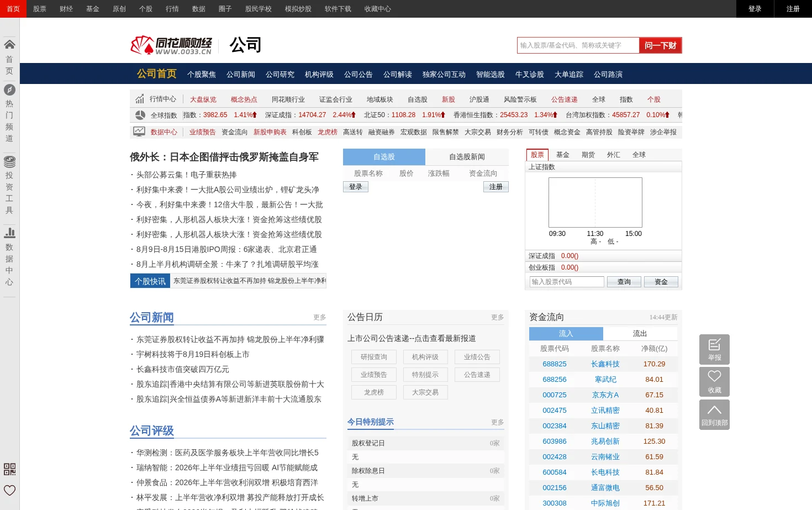Click the 注册 button under 自选股

(x=496, y=187)
